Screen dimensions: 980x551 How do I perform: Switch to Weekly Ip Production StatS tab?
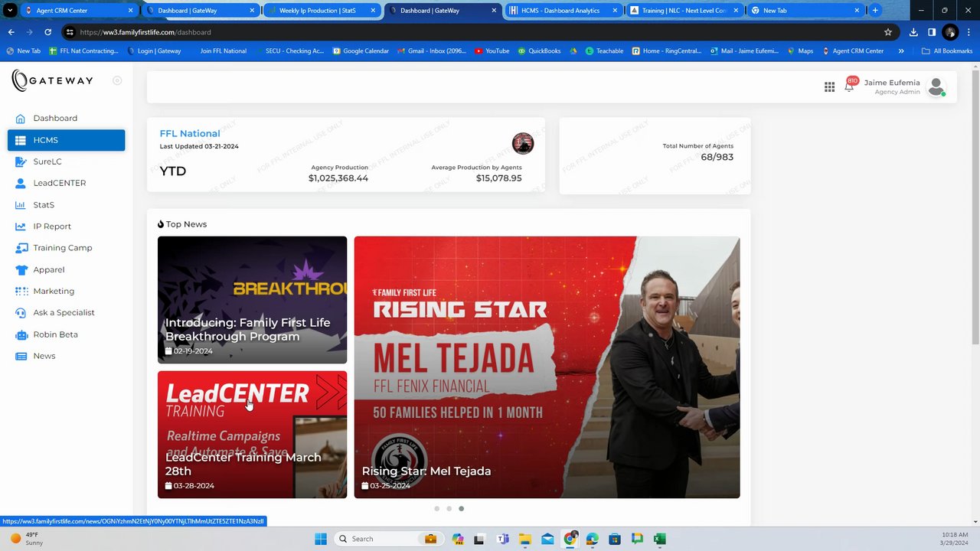point(322,11)
